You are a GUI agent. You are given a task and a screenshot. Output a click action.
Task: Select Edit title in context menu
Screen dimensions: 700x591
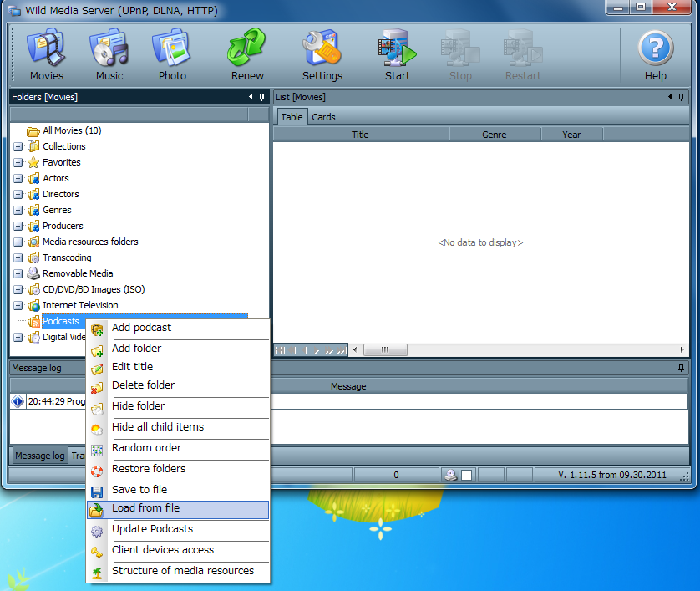coord(178,366)
